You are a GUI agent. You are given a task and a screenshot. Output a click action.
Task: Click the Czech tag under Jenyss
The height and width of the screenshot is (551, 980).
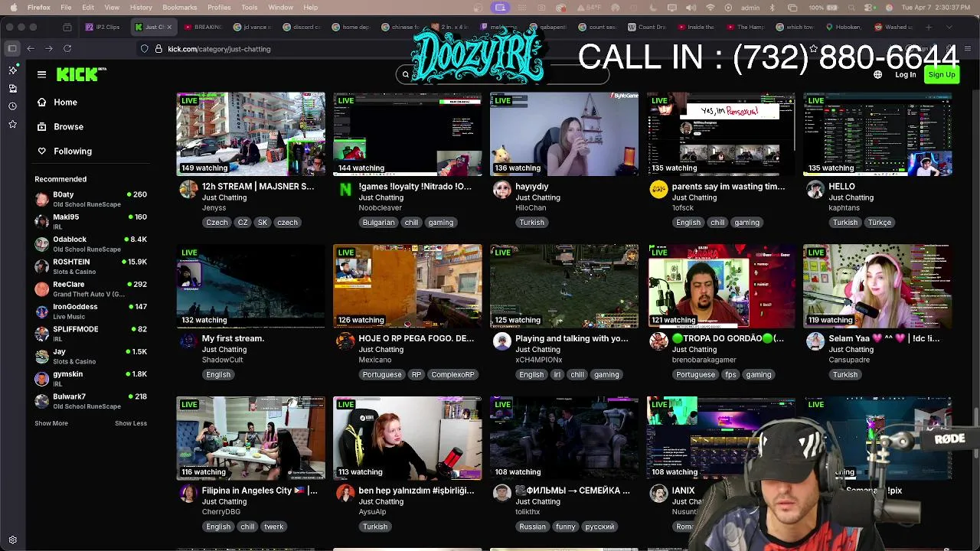217,222
